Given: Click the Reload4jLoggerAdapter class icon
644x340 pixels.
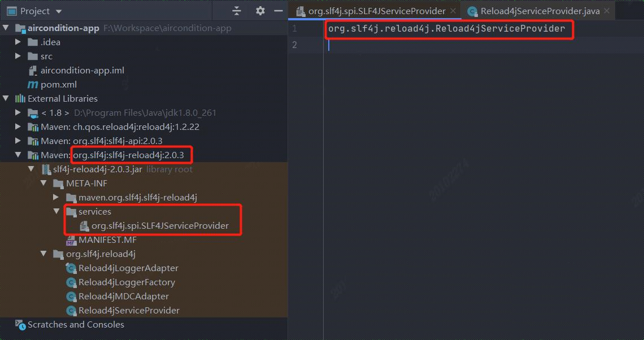Looking at the screenshot, I should click(72, 268).
